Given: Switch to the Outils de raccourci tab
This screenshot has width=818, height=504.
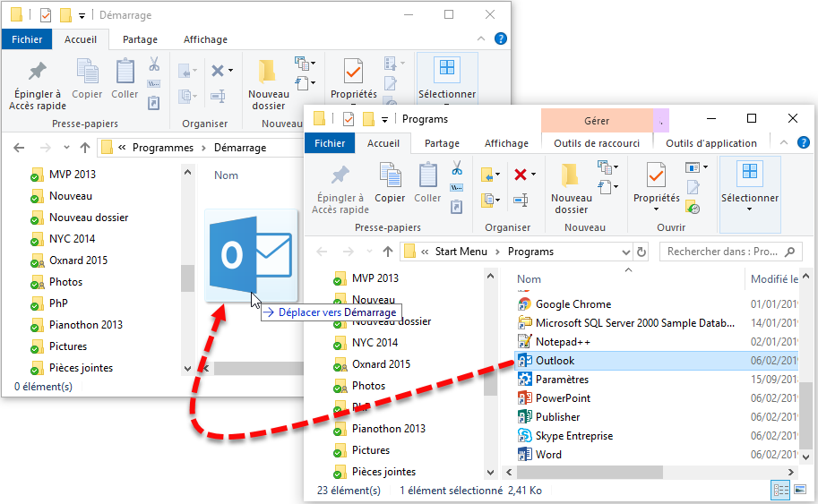Looking at the screenshot, I should click(x=596, y=143).
